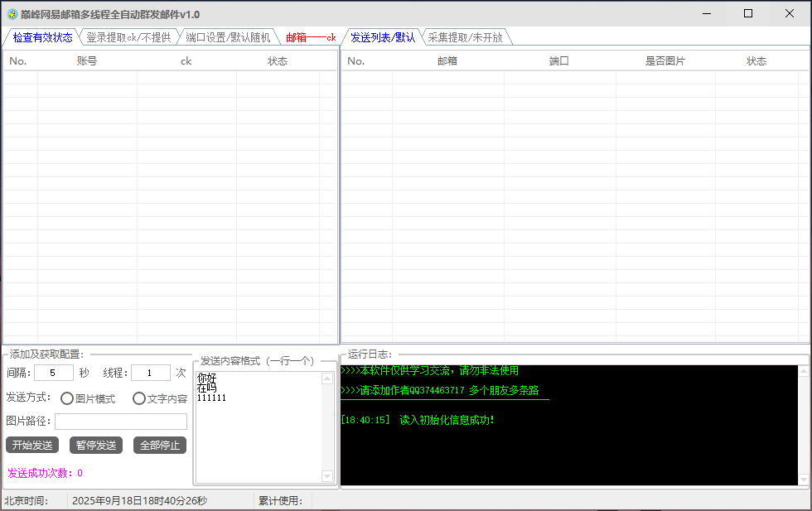The image size is (812, 511).
Task: Click the 线程 count input field
Action: pyautogui.click(x=150, y=373)
